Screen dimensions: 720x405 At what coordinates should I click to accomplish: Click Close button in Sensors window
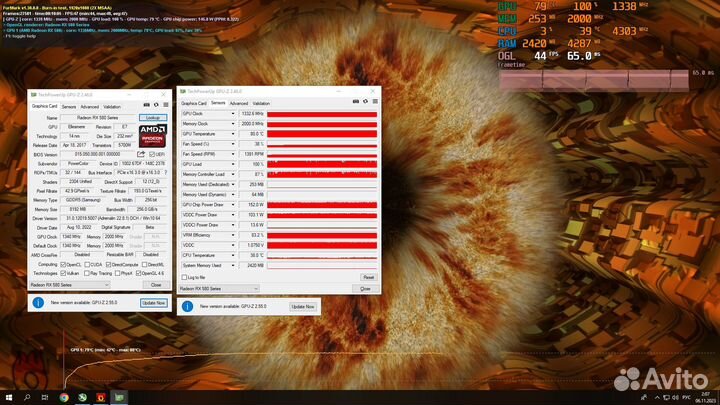365,289
